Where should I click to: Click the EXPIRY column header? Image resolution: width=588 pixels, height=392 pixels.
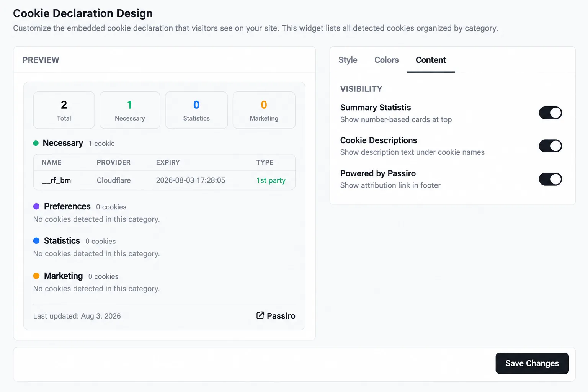point(168,162)
